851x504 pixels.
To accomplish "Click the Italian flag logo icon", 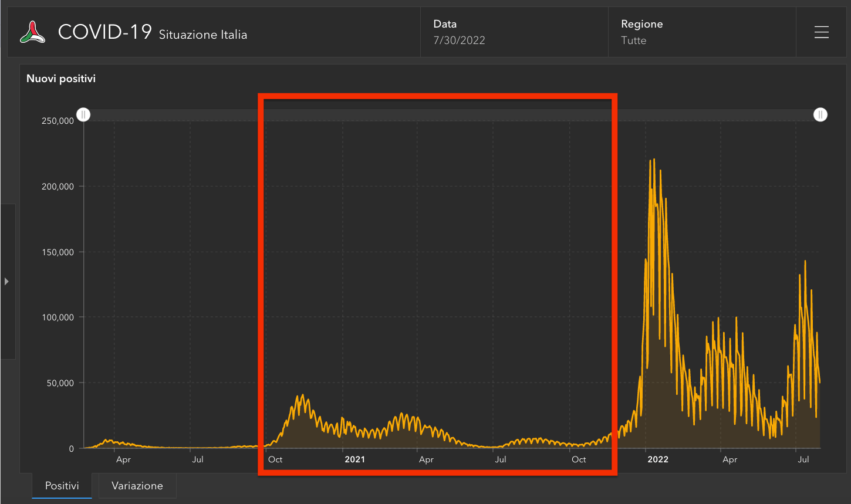I will 33,32.
